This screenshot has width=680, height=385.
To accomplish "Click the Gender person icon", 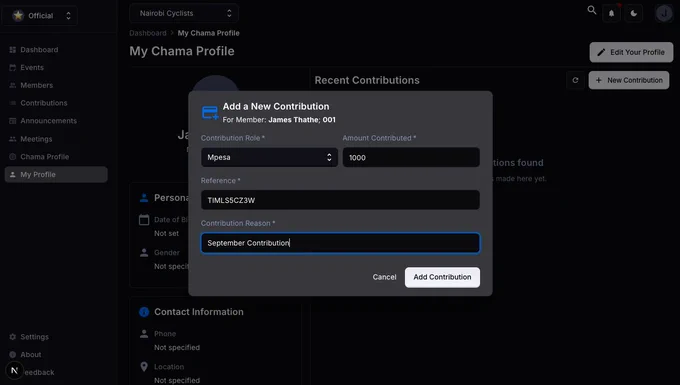I will pyautogui.click(x=144, y=253).
